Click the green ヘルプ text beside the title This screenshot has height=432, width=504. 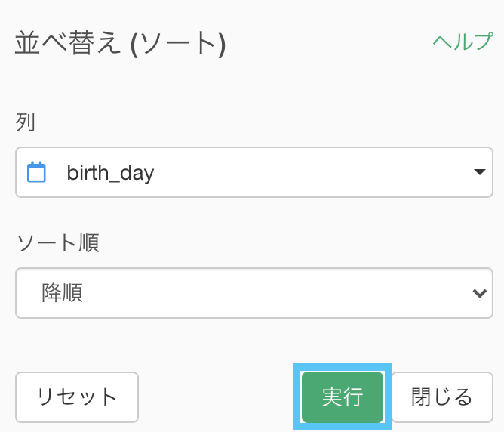tap(463, 42)
